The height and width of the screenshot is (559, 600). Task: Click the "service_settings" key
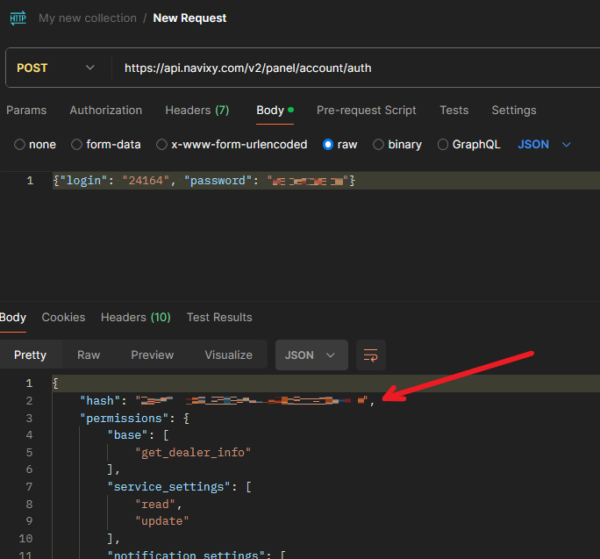(169, 487)
